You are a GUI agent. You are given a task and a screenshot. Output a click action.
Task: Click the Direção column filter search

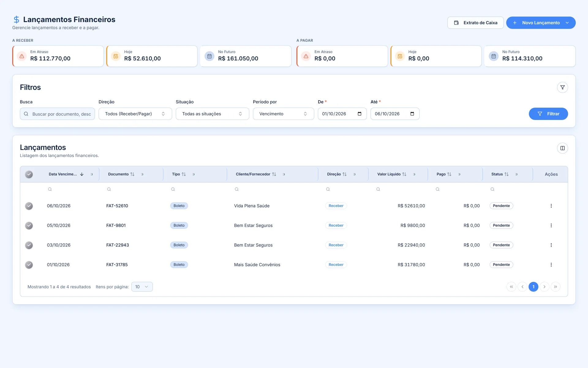(328, 189)
